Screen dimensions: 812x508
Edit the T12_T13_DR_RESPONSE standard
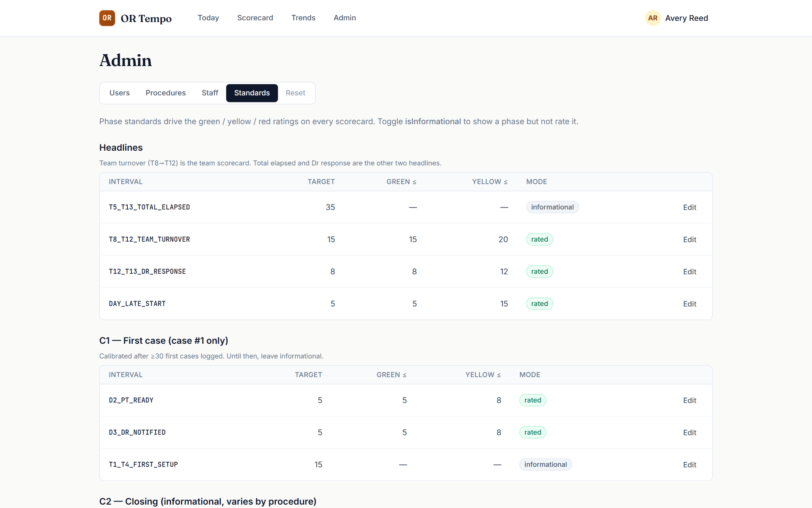[689, 272]
